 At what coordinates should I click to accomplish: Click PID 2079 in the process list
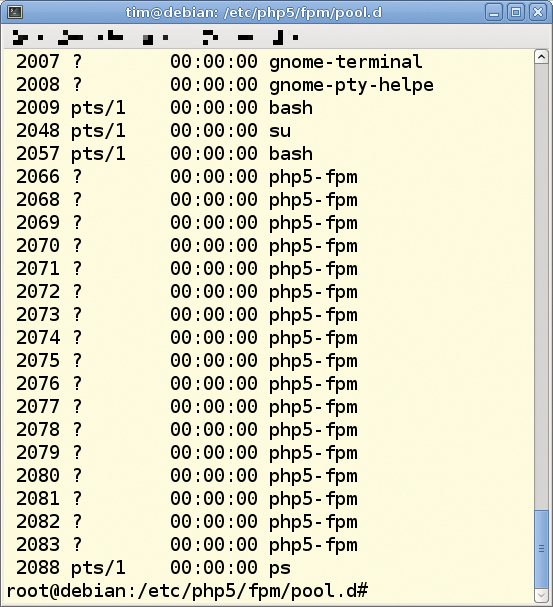coord(38,453)
